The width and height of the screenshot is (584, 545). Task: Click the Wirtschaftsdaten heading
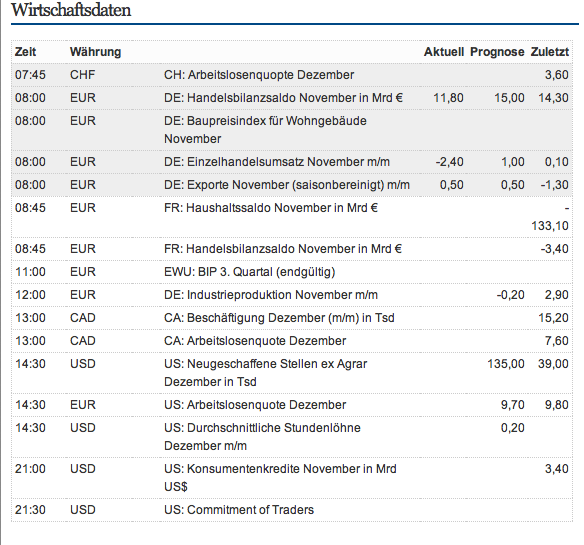71,10
